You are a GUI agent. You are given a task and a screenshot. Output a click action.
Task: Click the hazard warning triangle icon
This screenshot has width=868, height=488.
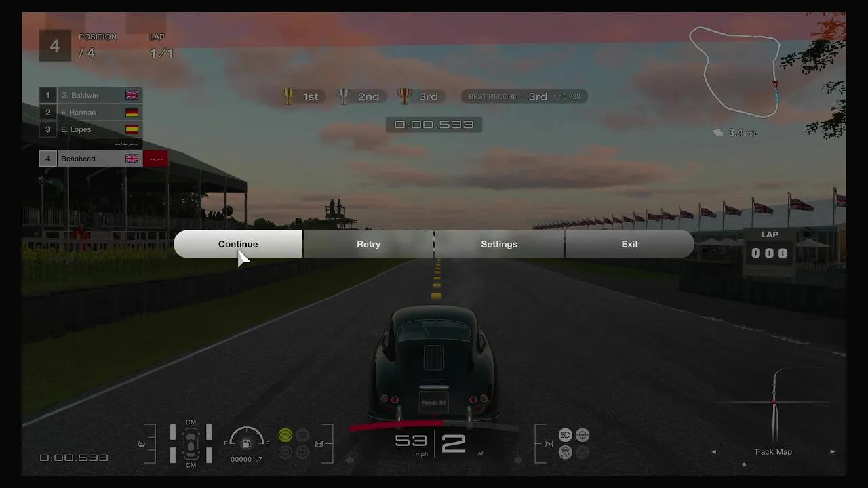pos(583,452)
